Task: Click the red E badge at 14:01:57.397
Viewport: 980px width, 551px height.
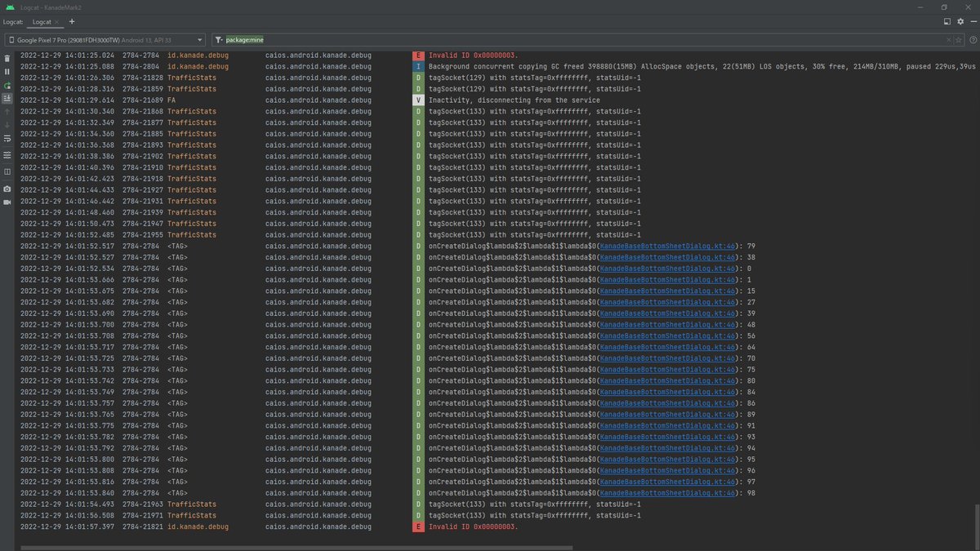Action: (x=418, y=527)
